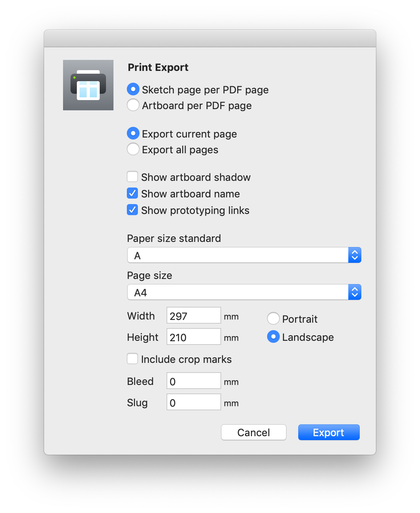
Task: Cancel the print export dialog
Action: pyautogui.click(x=254, y=433)
